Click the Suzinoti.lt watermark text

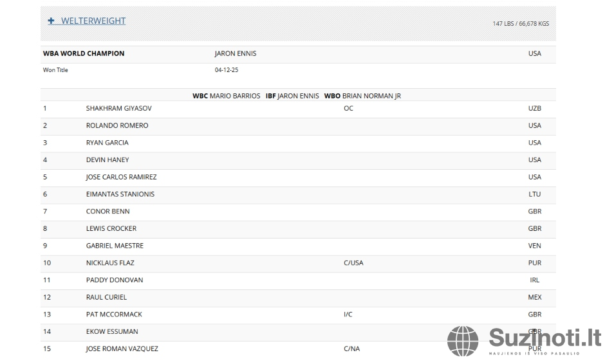(544, 338)
